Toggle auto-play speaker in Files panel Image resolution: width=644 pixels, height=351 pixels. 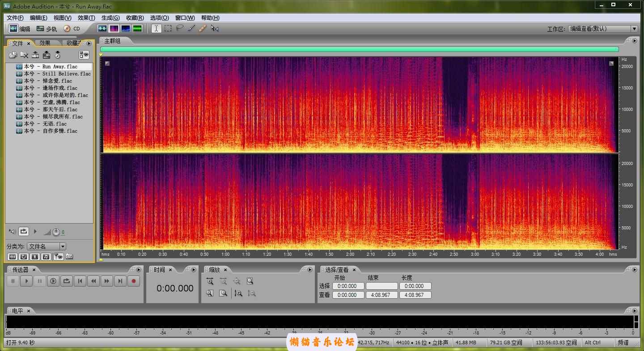click(x=13, y=232)
